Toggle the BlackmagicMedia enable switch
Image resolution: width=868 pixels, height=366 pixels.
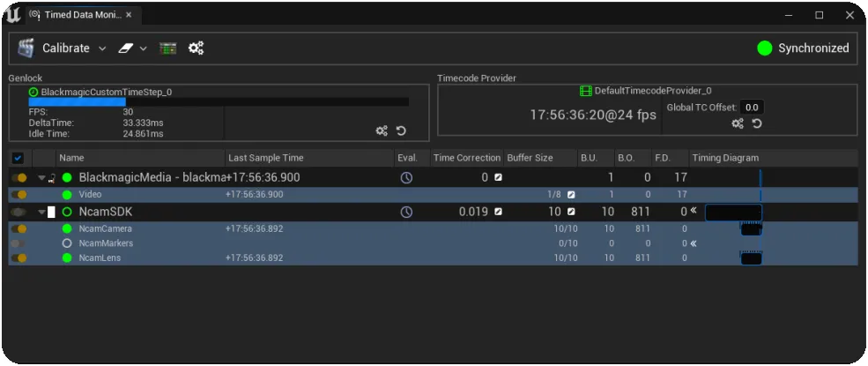point(19,178)
